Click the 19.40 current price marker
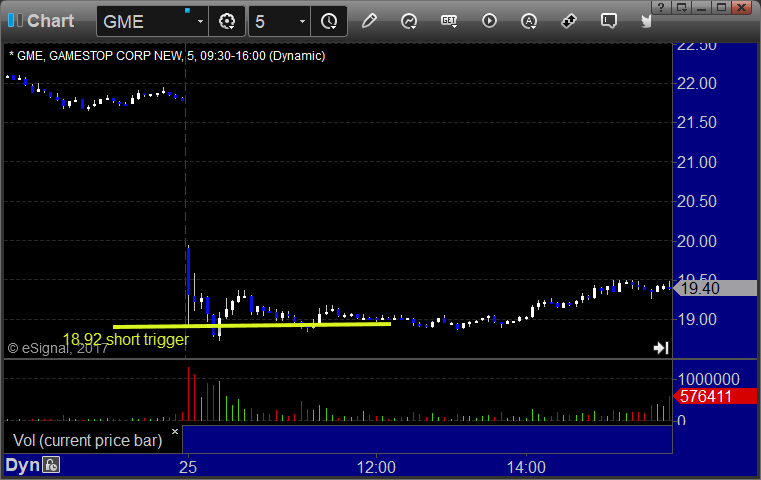Viewport: 761px width, 480px height. 715,288
